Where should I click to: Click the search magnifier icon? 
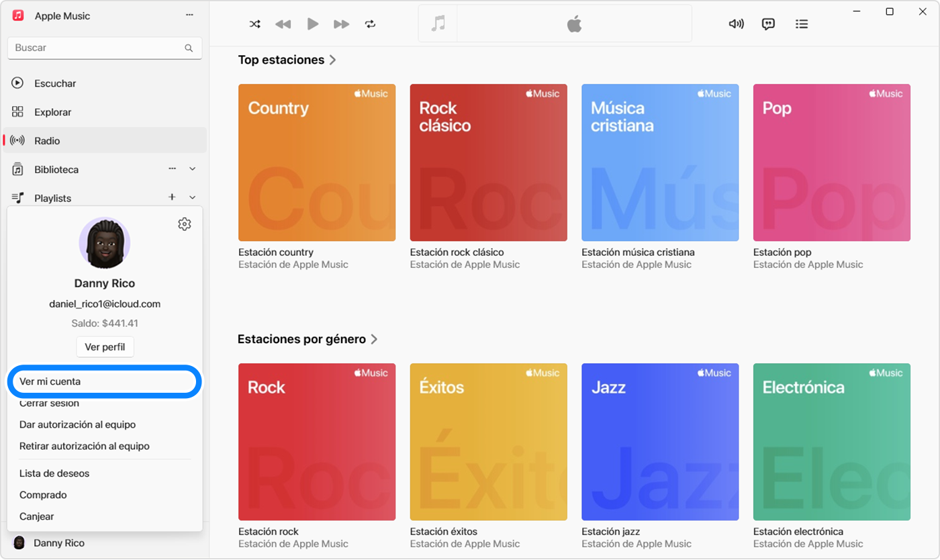pos(189,48)
